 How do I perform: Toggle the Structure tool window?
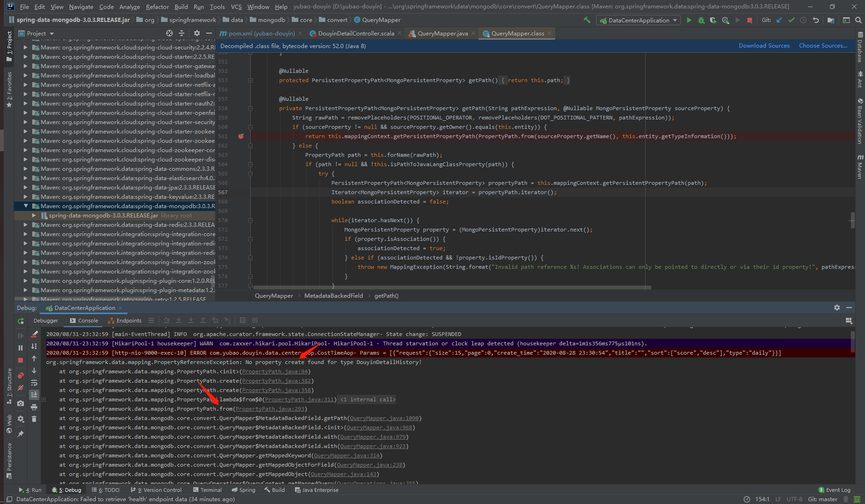click(x=9, y=385)
